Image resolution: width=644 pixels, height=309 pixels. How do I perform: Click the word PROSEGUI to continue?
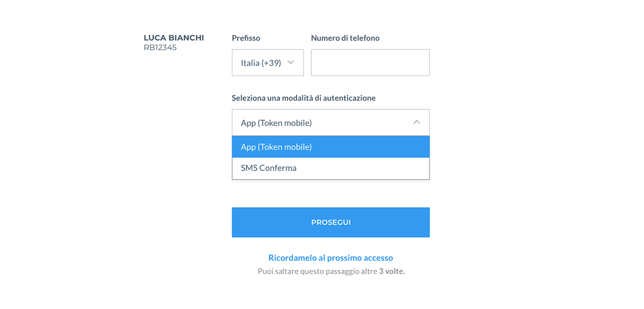coord(331,222)
